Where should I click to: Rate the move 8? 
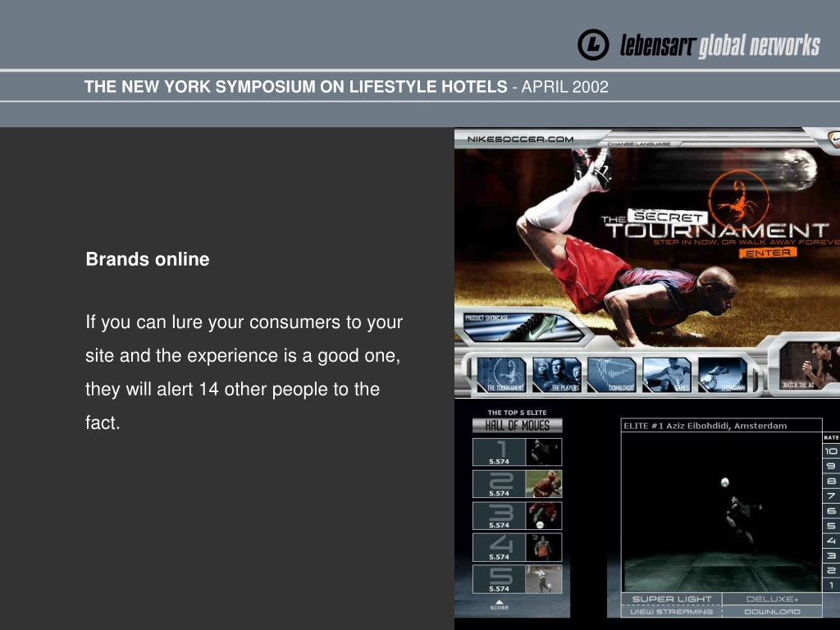831,481
